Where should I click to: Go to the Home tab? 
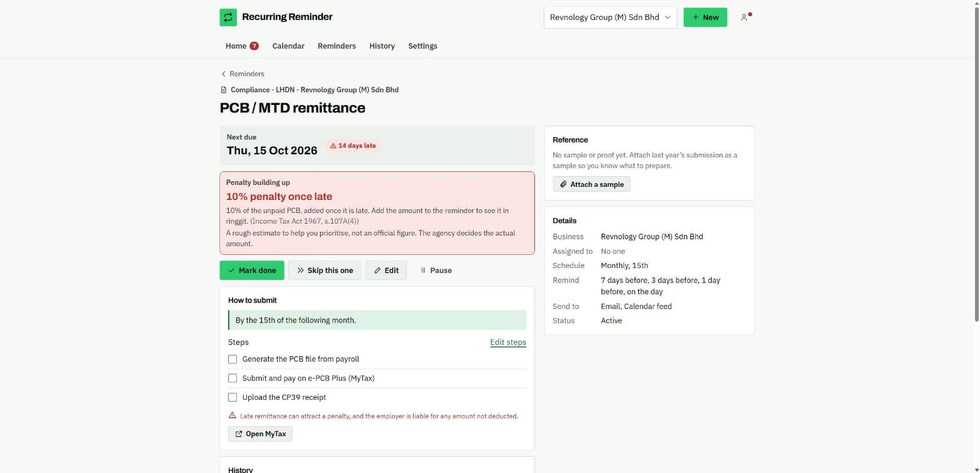point(242,46)
